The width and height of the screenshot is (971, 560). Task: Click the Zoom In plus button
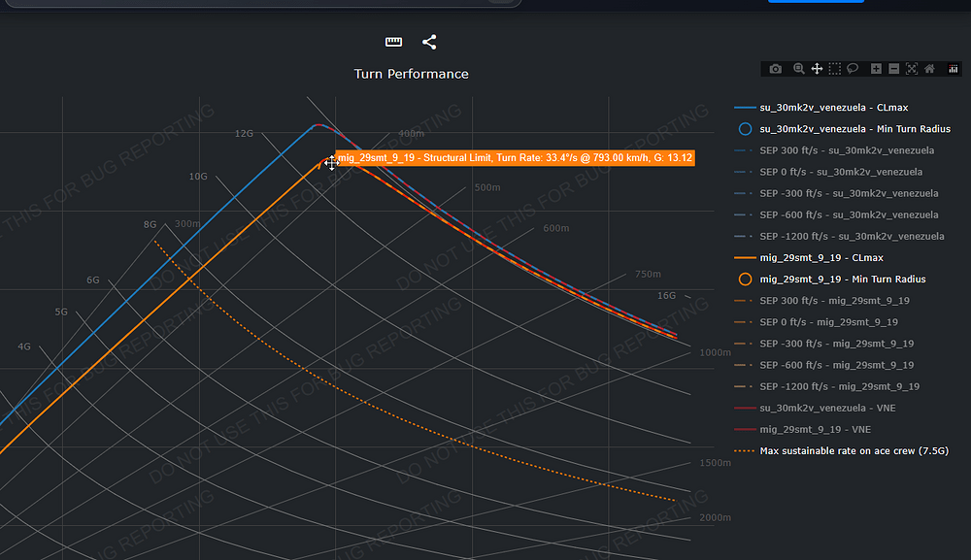pos(876,69)
